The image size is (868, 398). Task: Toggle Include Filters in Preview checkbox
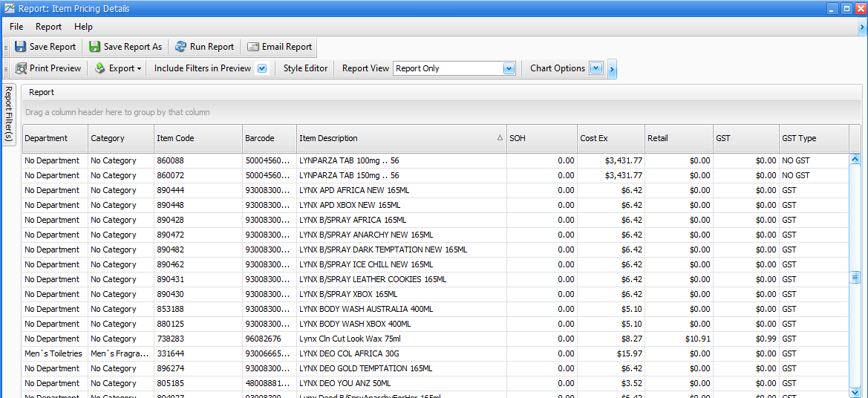point(262,68)
